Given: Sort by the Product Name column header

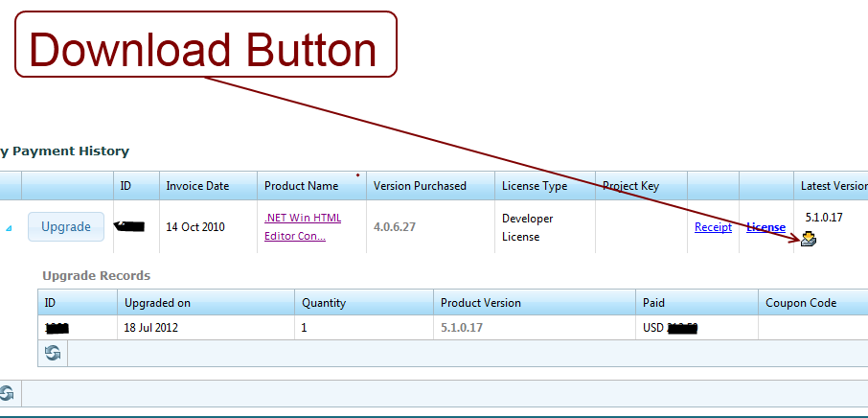Looking at the screenshot, I should pos(301,186).
